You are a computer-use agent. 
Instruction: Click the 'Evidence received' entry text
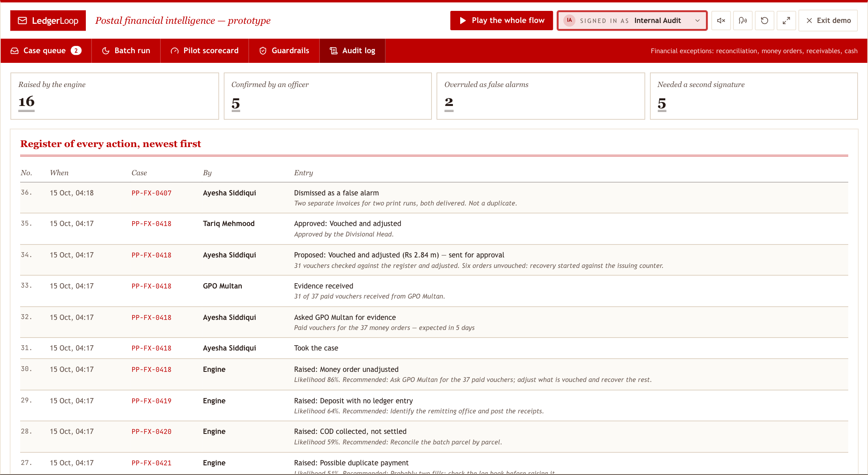324,286
